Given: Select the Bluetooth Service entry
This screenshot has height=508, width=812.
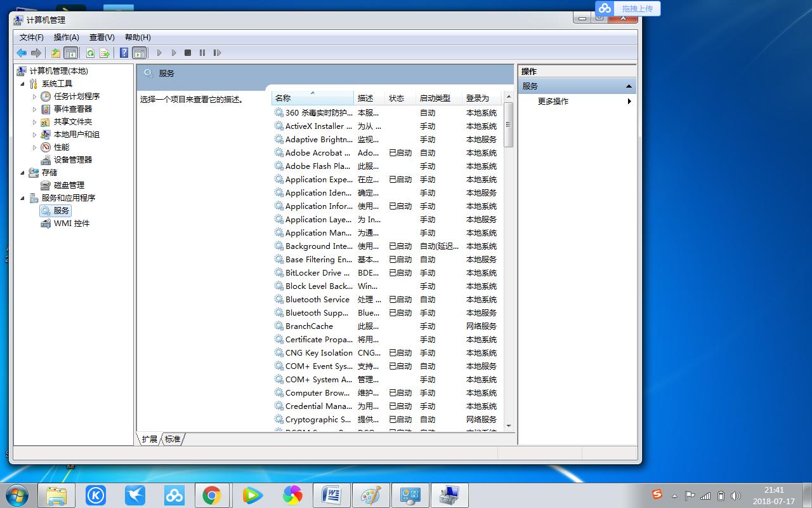Looking at the screenshot, I should 316,299.
